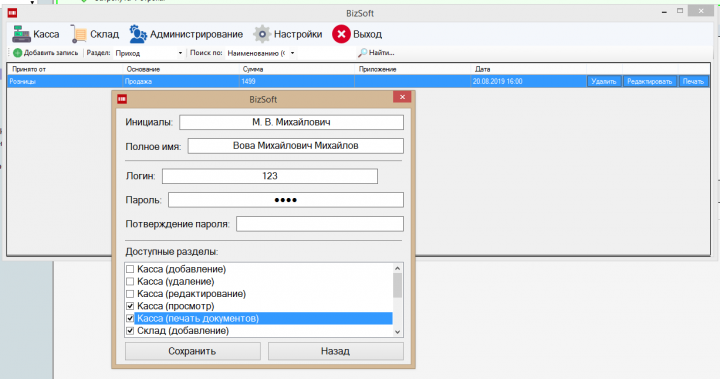720x379 pixels.
Task: Enable the Касса (удаление) checkbox
Action: 130,282
